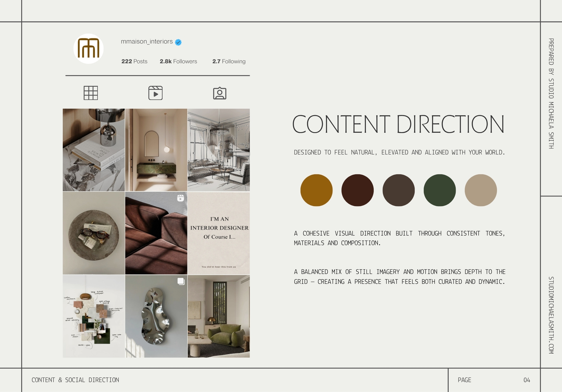Open the interior sketch drawing post
Viewport: 562px width, 392px height.
[x=219, y=150]
